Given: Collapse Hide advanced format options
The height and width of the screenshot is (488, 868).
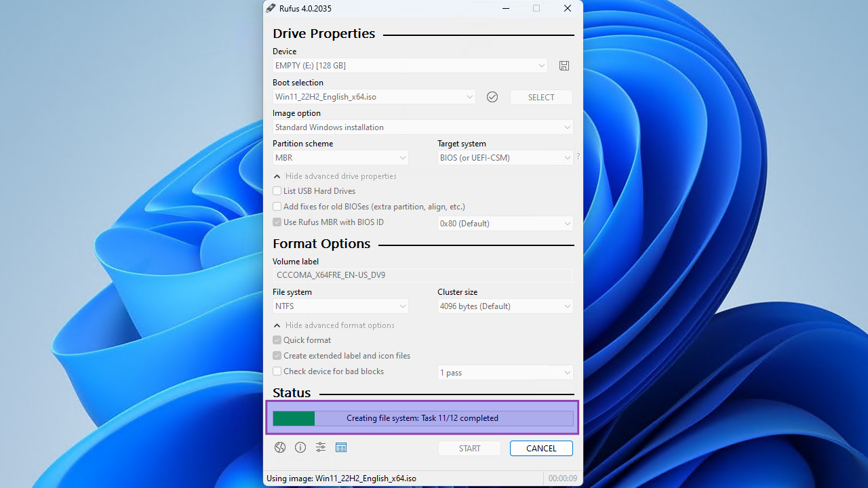Looking at the screenshot, I should [x=334, y=325].
